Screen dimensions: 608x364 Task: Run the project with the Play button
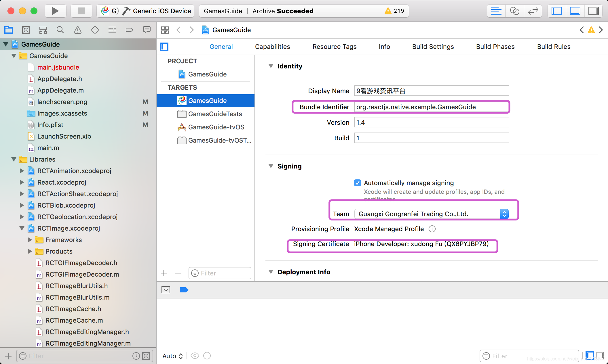[55, 11]
